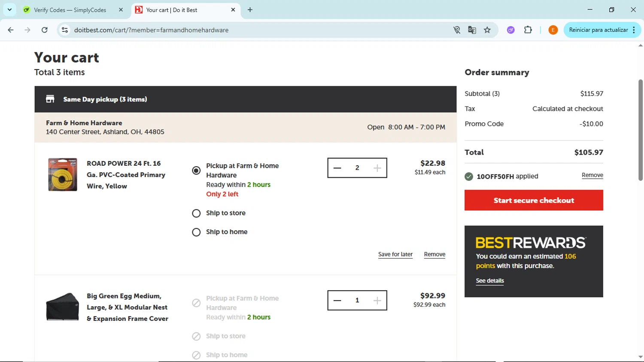Click Reiniciar para actualizar button
Screen dimensions: 644x362
(x=598, y=30)
